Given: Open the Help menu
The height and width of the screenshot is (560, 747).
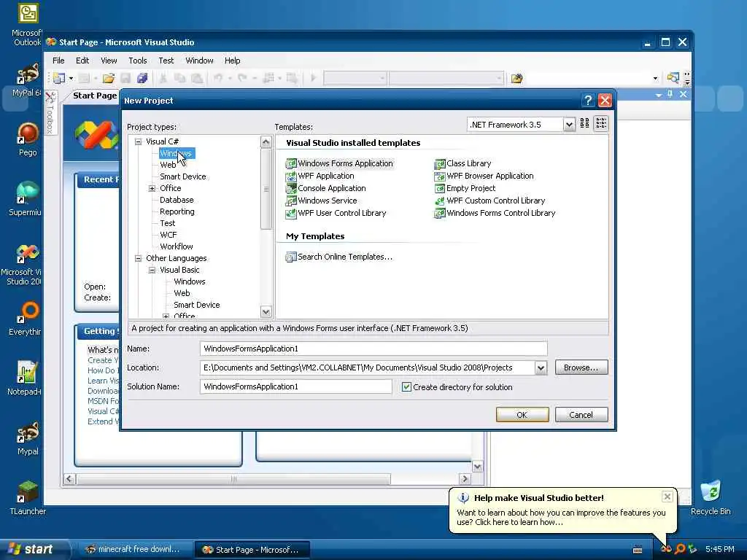Looking at the screenshot, I should [233, 61].
